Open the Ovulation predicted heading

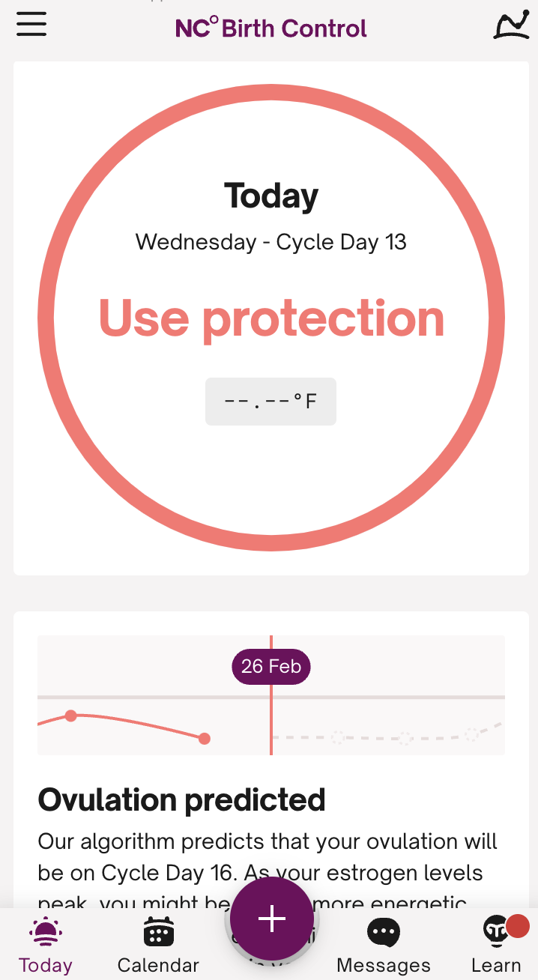coord(182,800)
